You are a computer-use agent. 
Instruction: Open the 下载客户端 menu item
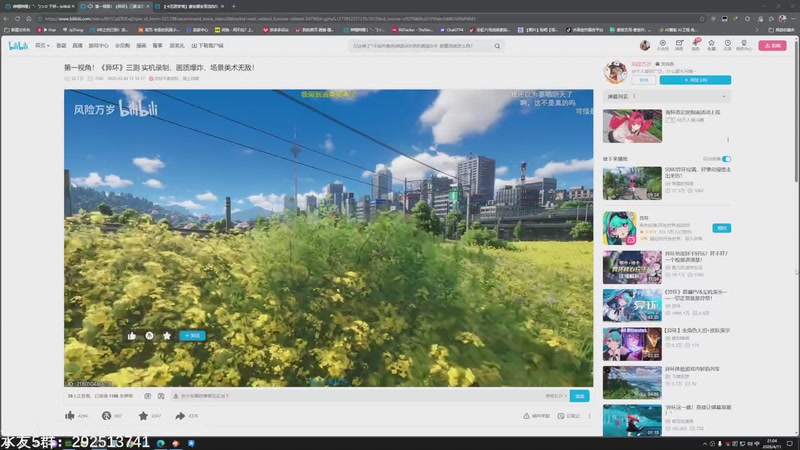tap(208, 45)
